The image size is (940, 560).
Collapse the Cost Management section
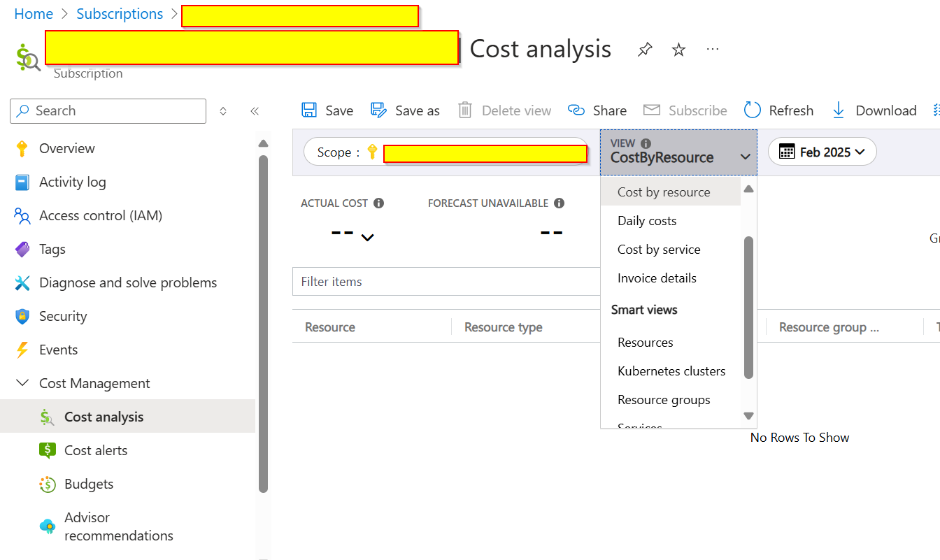coord(22,383)
